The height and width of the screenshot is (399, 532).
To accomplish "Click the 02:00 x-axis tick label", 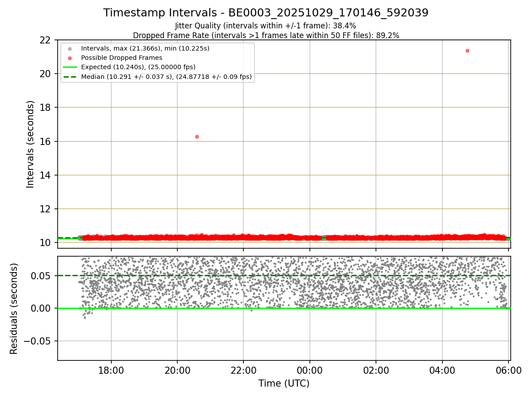I will click(x=376, y=370).
